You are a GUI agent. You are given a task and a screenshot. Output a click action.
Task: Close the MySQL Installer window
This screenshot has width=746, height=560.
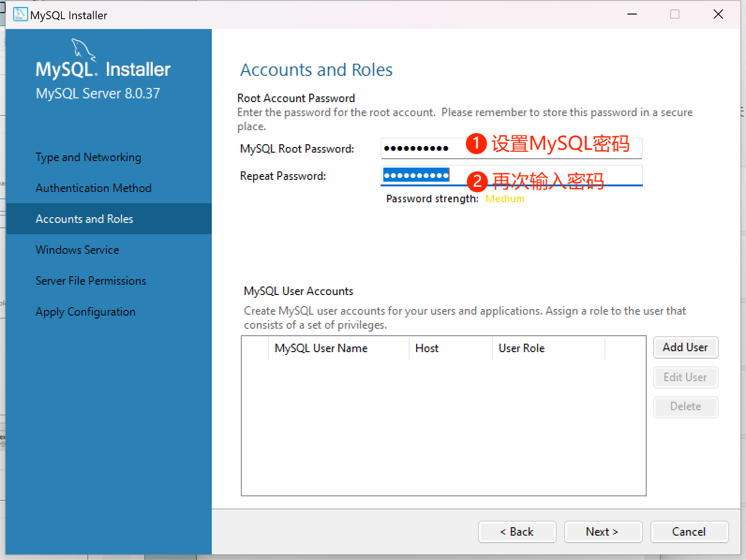pyautogui.click(x=718, y=15)
